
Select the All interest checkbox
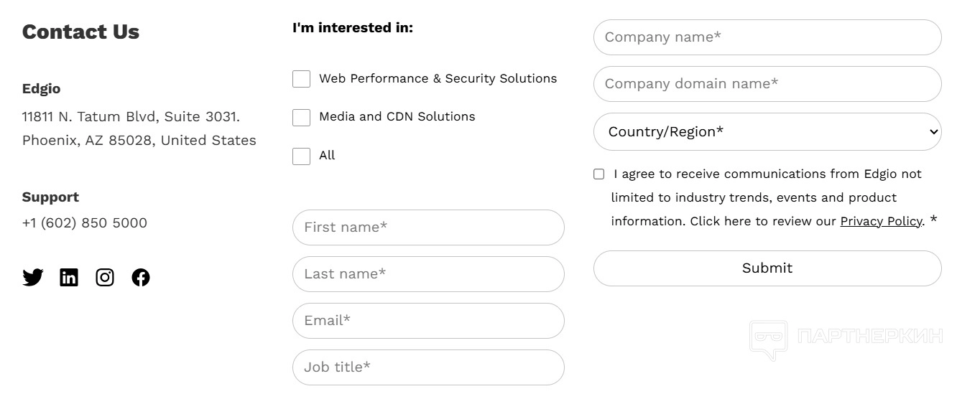pos(302,156)
